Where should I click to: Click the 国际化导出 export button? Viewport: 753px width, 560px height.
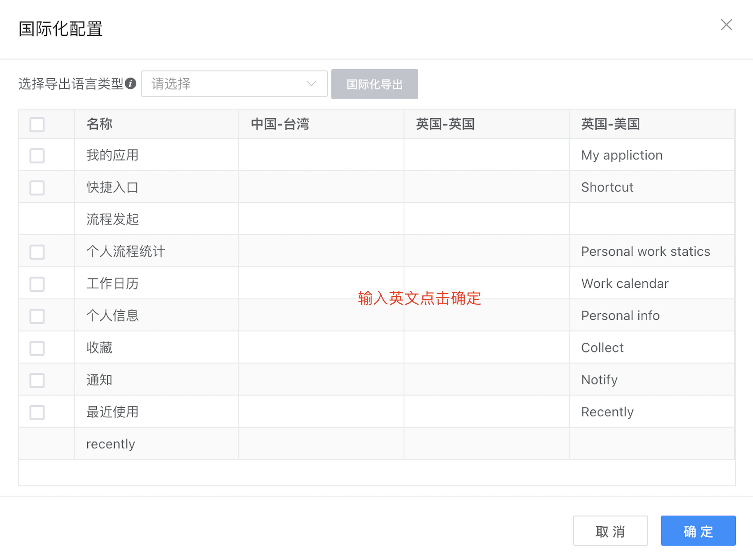coord(375,84)
